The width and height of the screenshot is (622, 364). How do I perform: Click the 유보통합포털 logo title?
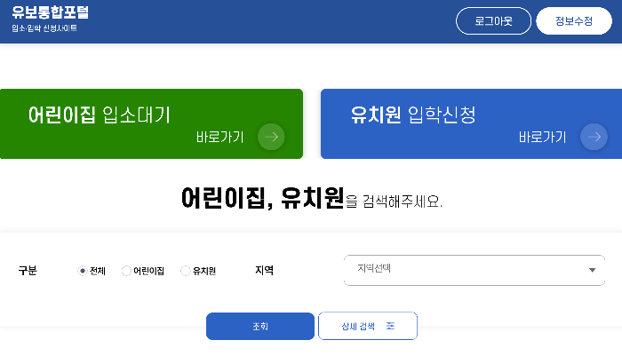50,12
